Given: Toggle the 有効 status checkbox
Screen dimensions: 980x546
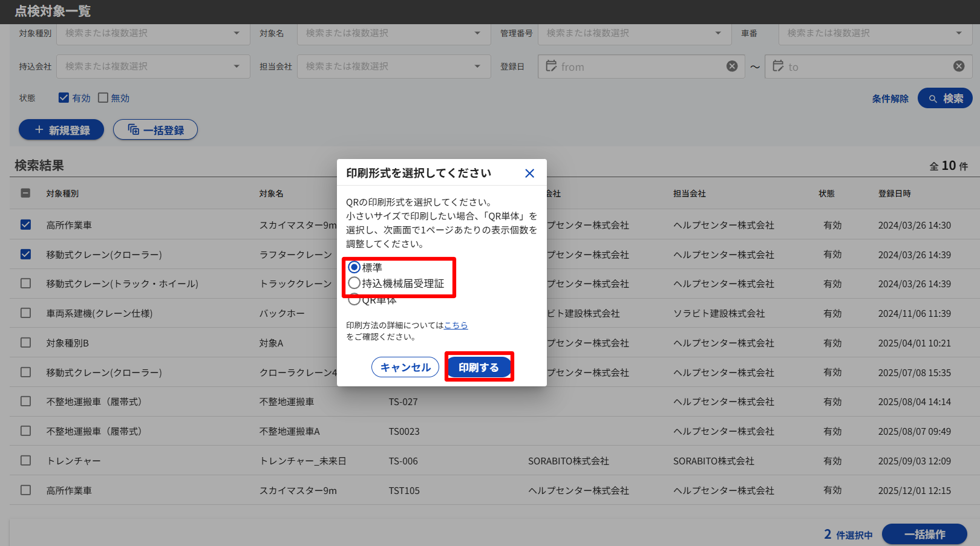Looking at the screenshot, I should pos(64,98).
